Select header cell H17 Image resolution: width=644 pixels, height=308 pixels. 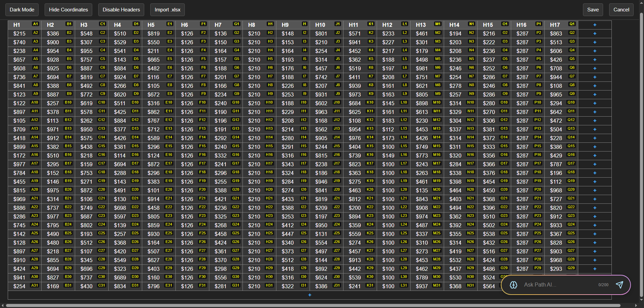561,25
